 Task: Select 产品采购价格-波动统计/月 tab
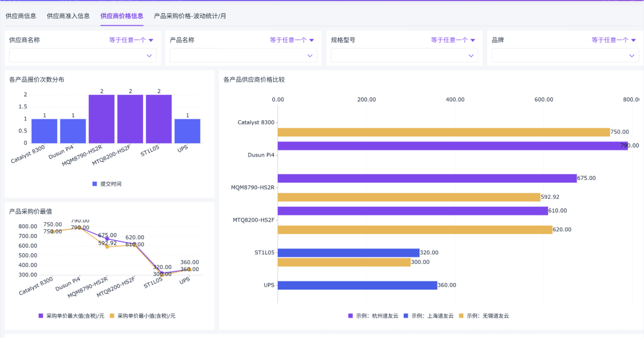click(x=190, y=16)
